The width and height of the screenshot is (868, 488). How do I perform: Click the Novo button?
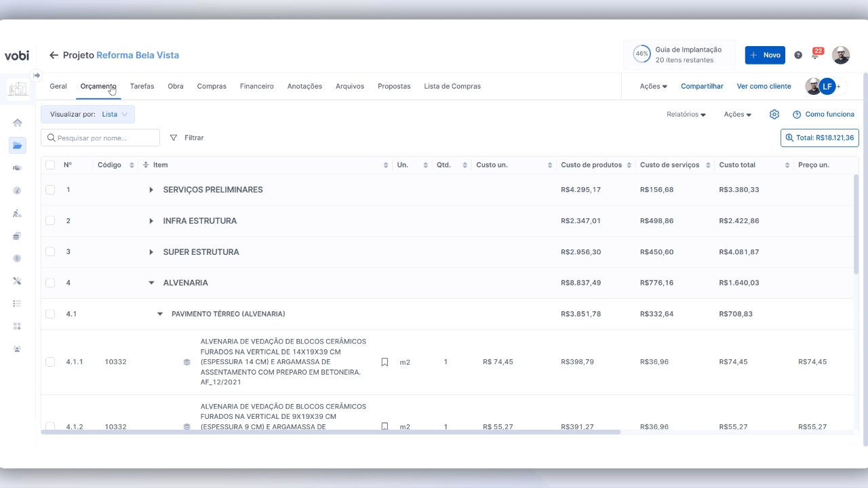point(764,55)
